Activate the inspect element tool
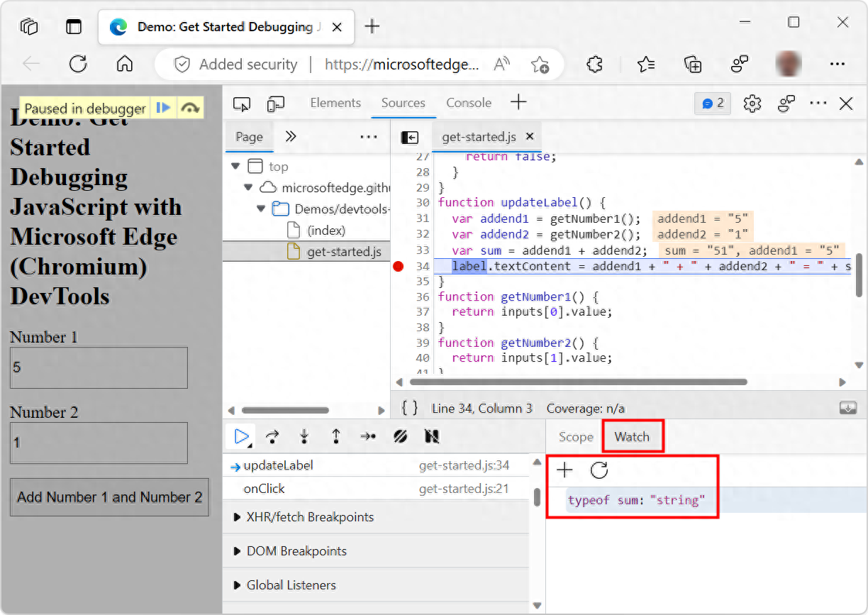This screenshot has height=615, width=868. coord(242,104)
